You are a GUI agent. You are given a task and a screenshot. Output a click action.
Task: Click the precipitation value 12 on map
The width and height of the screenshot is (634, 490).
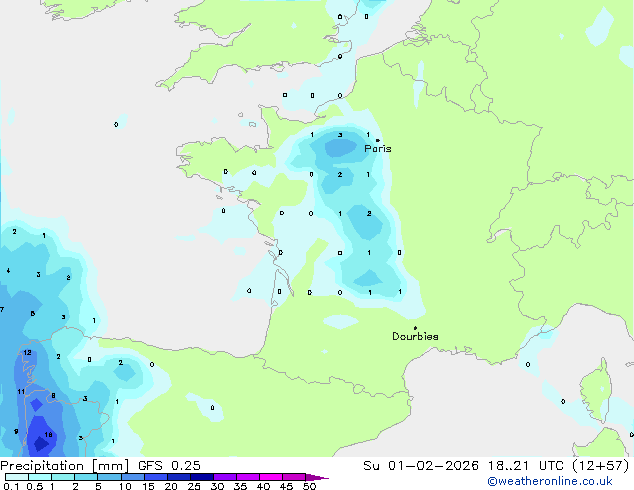point(27,353)
